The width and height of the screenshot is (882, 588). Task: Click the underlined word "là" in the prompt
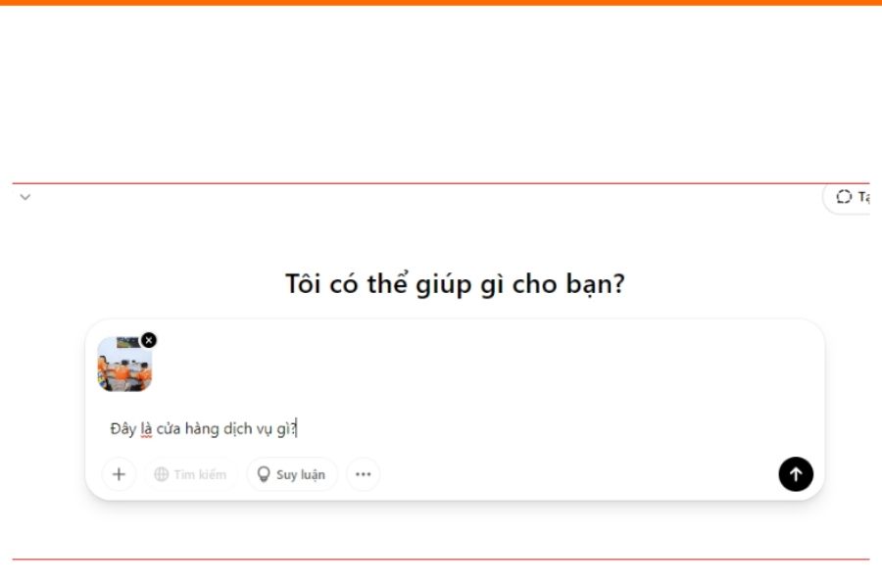point(146,429)
